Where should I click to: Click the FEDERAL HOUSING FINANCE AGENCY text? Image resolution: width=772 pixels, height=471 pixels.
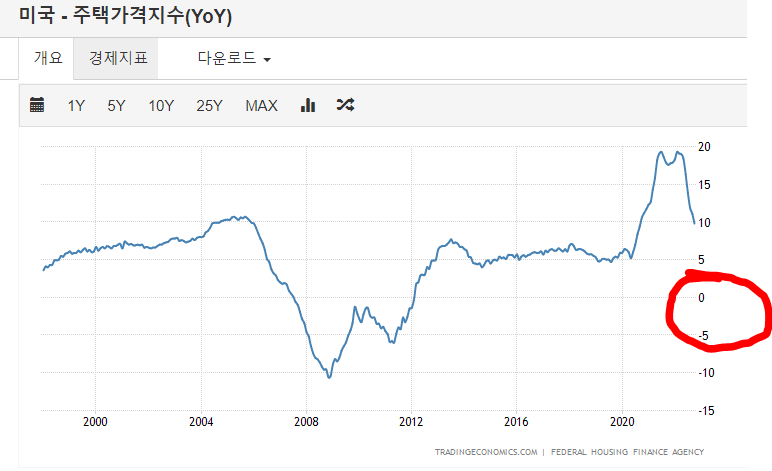pos(627,452)
